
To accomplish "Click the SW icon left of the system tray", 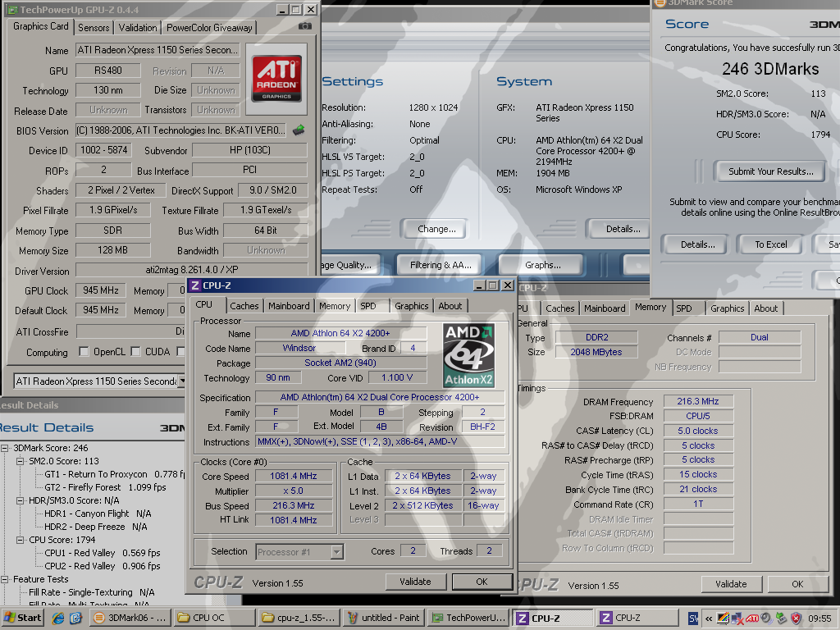I will [693, 619].
